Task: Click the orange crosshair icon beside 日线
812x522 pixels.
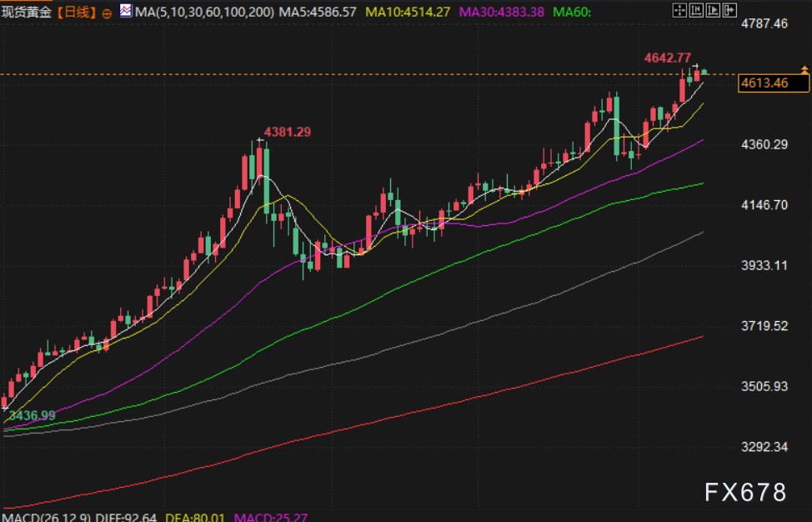Action: click(107, 13)
